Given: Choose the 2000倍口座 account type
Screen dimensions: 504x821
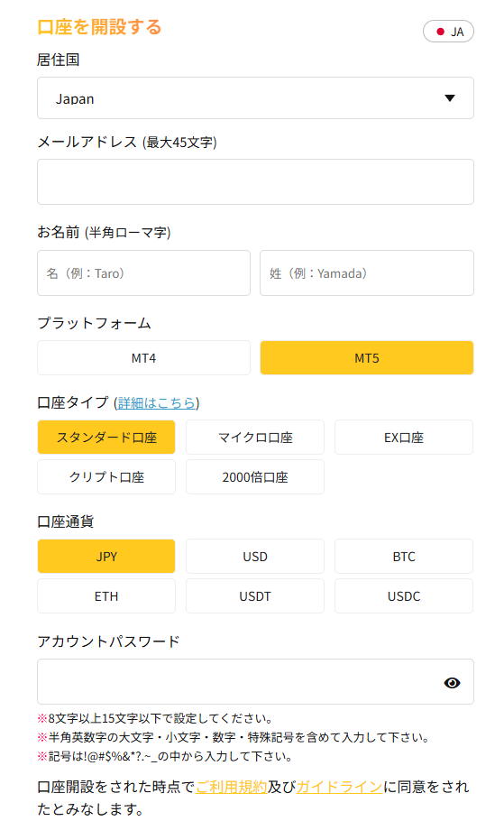Looking at the screenshot, I should [x=255, y=477].
